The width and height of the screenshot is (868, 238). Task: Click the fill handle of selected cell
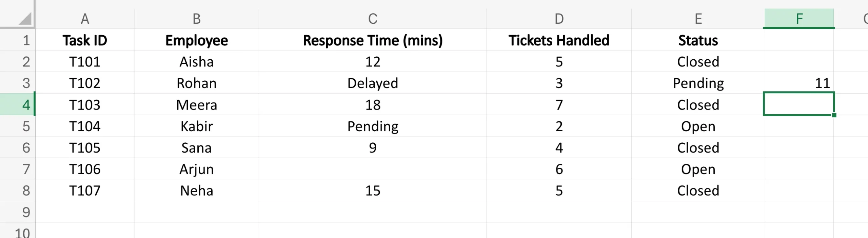click(x=834, y=115)
